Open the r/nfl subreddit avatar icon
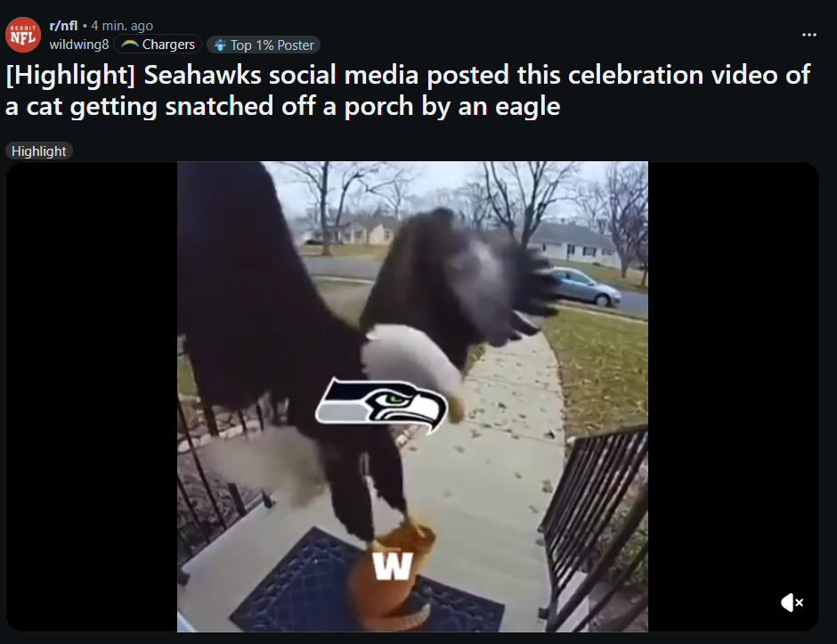 click(23, 35)
